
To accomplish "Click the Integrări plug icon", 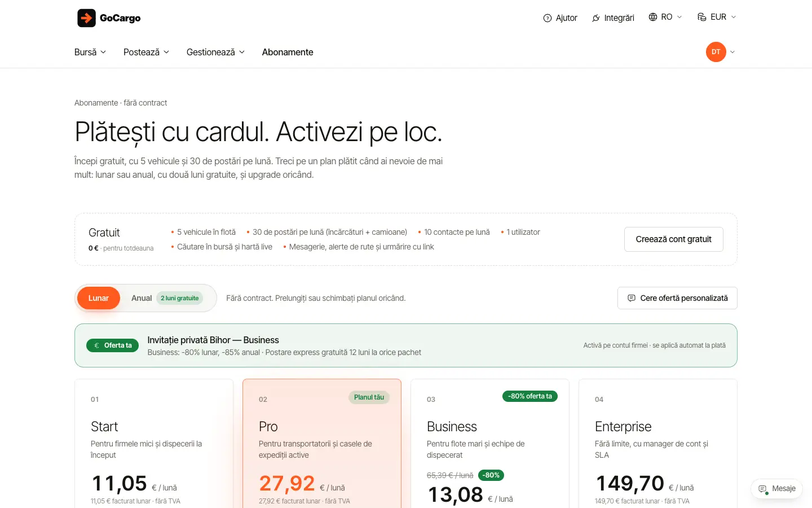I will coord(596,18).
